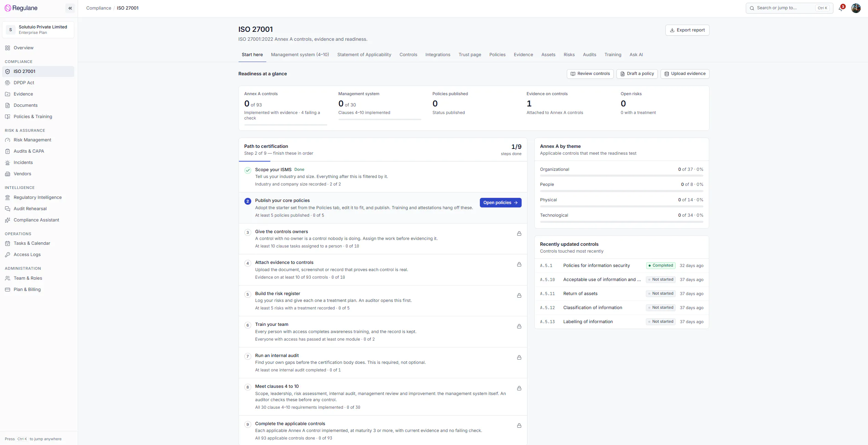Click the Annex A controls progress bar
The height and width of the screenshot is (445, 868).
click(x=285, y=125)
